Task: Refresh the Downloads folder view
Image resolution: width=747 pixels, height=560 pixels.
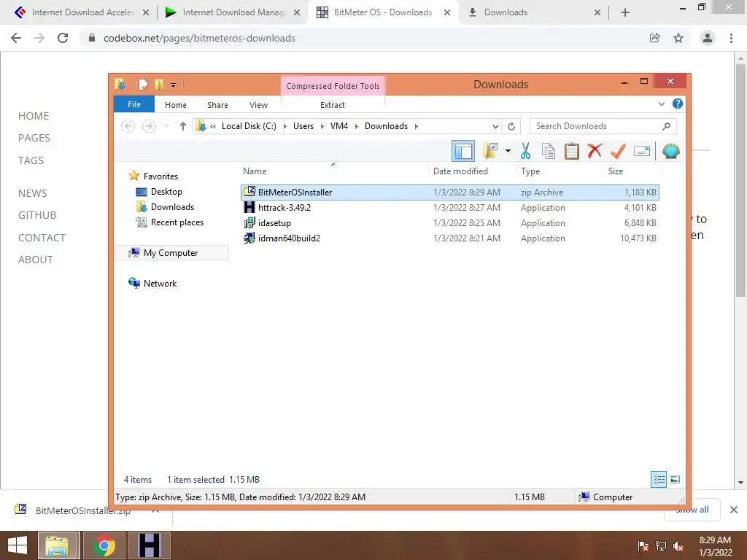Action: pos(511,126)
